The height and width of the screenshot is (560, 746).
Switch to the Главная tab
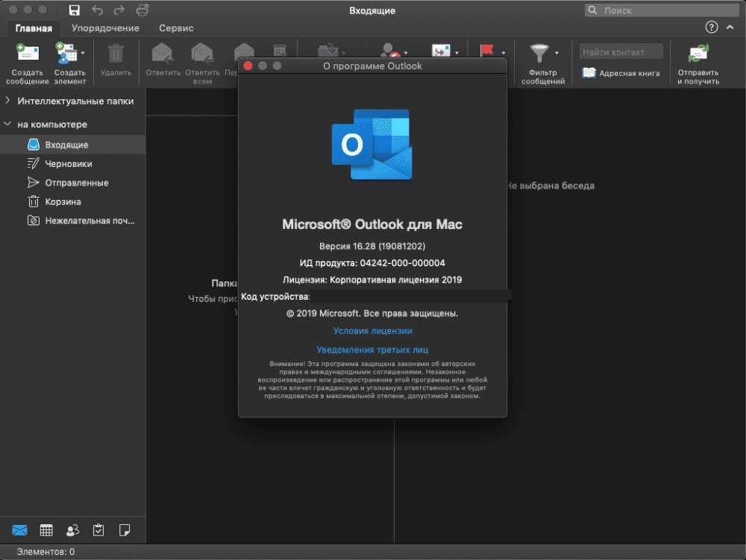coord(34,28)
